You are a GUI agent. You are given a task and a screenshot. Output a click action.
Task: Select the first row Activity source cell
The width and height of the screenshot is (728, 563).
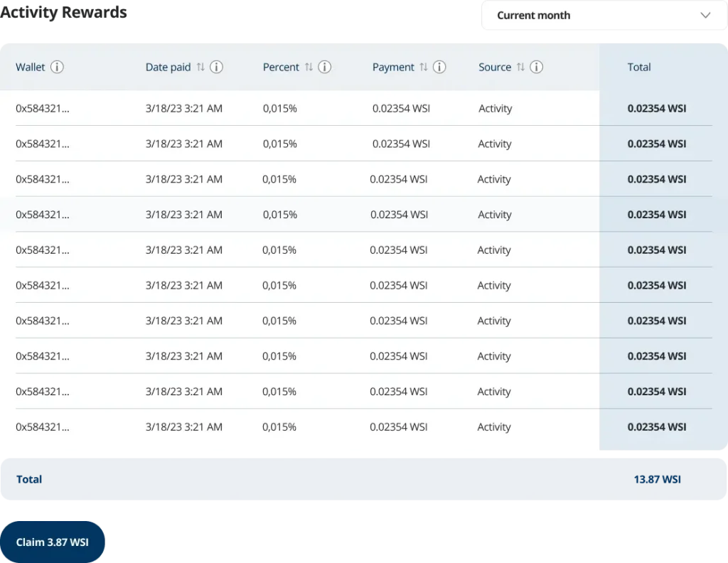[496, 108]
